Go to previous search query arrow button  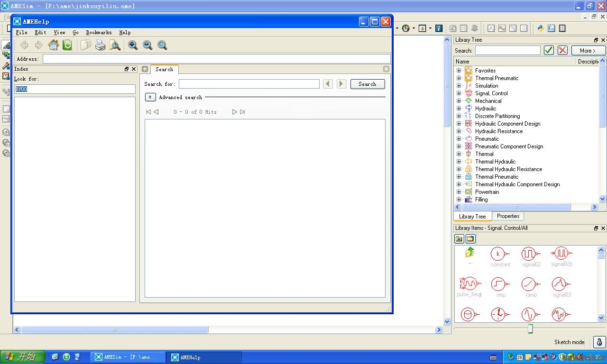coord(328,84)
